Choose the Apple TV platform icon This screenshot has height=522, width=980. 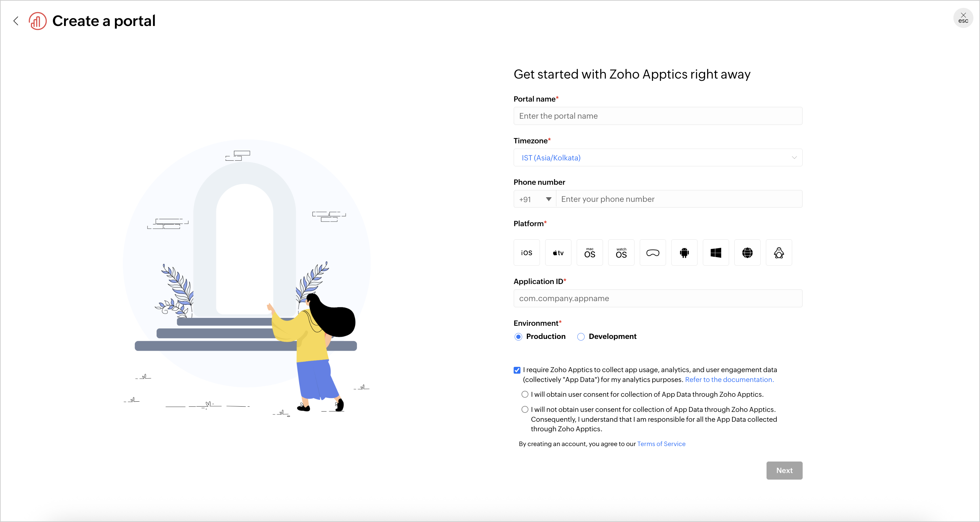pyautogui.click(x=558, y=252)
